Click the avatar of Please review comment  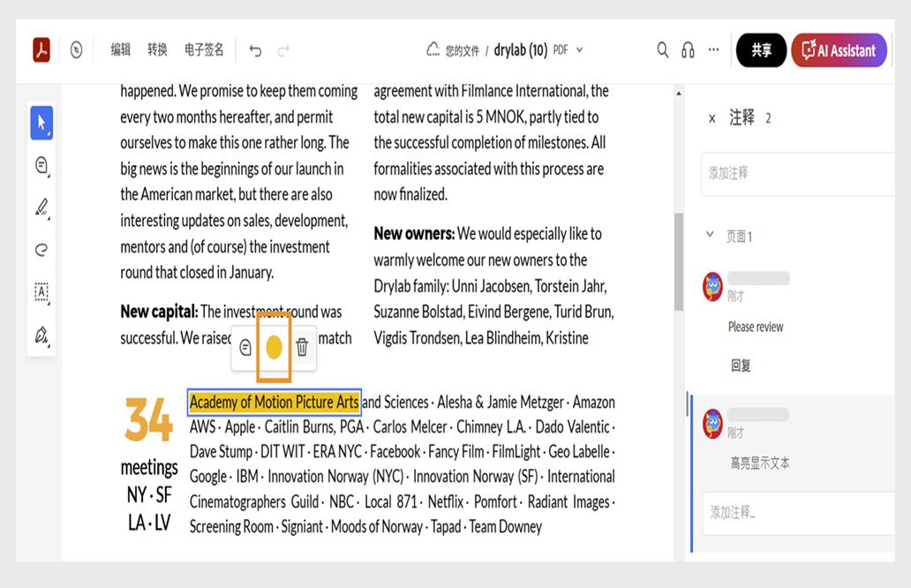pos(713,286)
